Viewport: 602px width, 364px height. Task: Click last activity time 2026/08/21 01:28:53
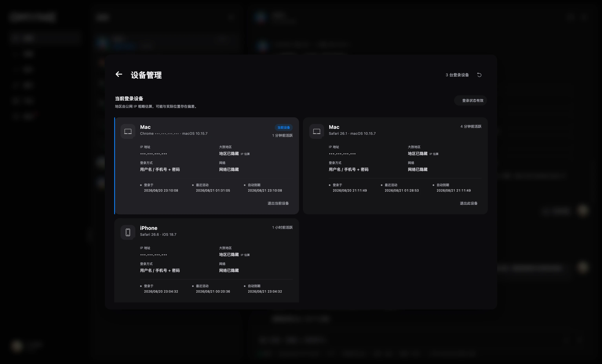pos(402,190)
